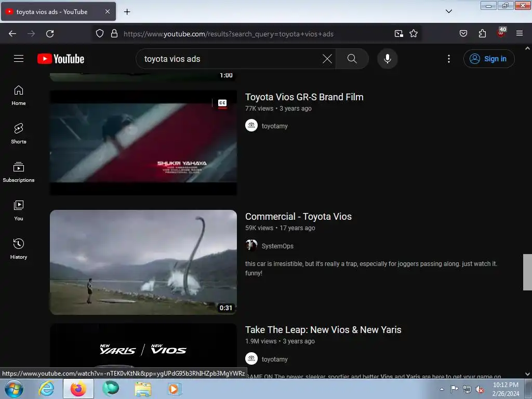
Task: Click the network tray icon
Action: 467,389
